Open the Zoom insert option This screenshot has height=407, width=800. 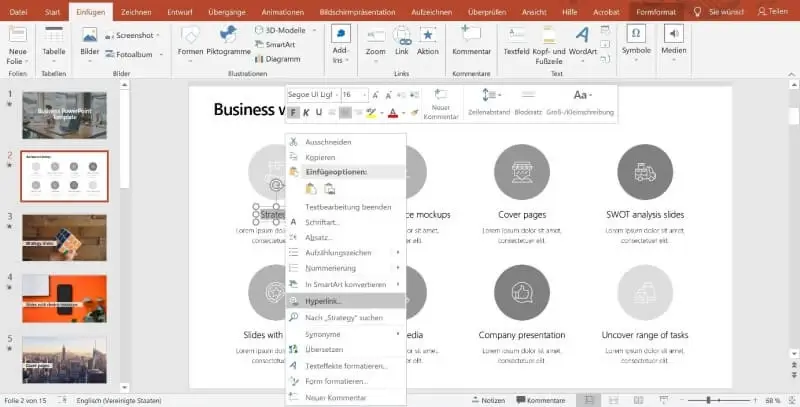click(375, 40)
